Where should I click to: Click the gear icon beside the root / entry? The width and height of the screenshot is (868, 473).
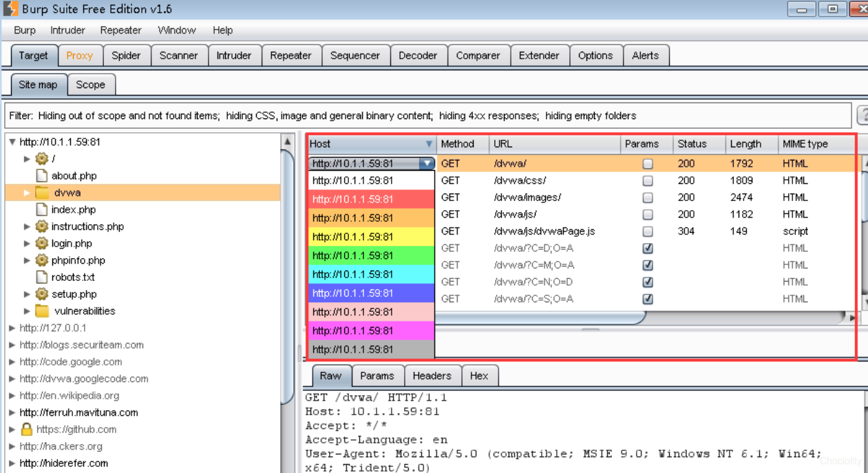(x=41, y=159)
